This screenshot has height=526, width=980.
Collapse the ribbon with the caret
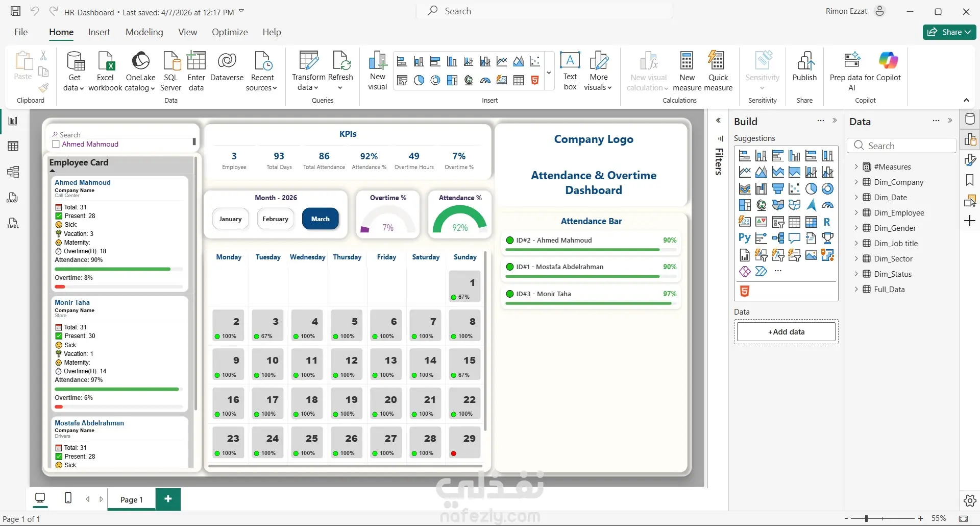(966, 100)
